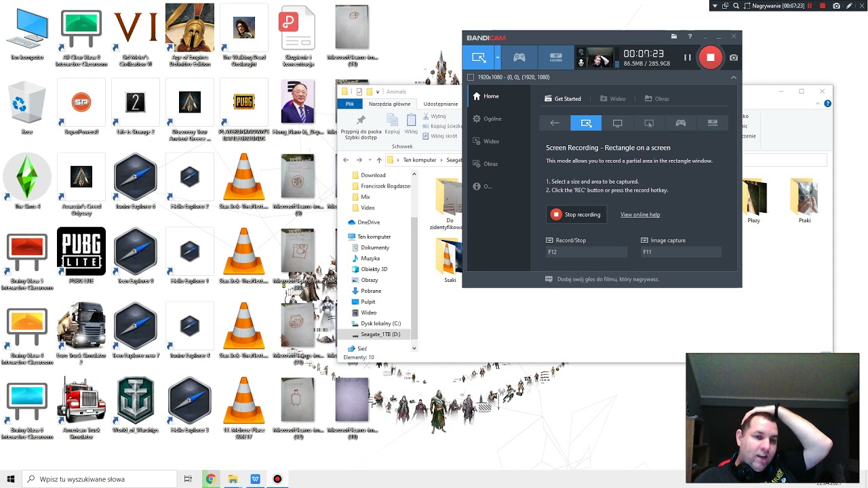868x488 pixels.
Task: Choose rectangle on a screen mode button
Action: point(586,123)
